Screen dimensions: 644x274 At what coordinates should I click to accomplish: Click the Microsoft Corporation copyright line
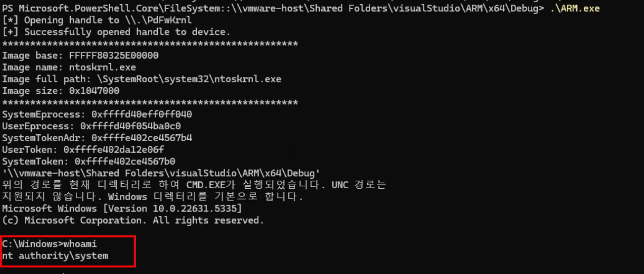(133, 220)
